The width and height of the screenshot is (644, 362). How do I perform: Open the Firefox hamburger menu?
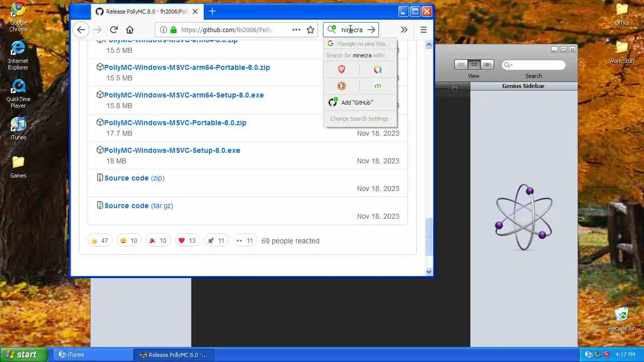424,30
